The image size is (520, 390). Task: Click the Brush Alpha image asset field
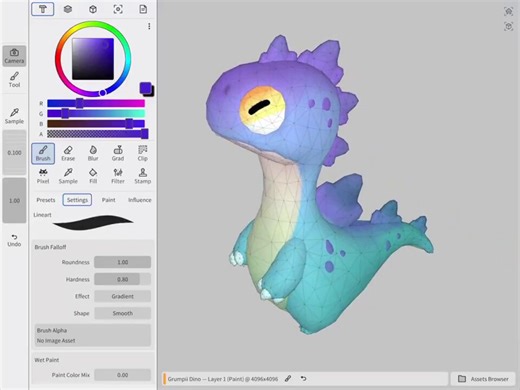click(93, 335)
